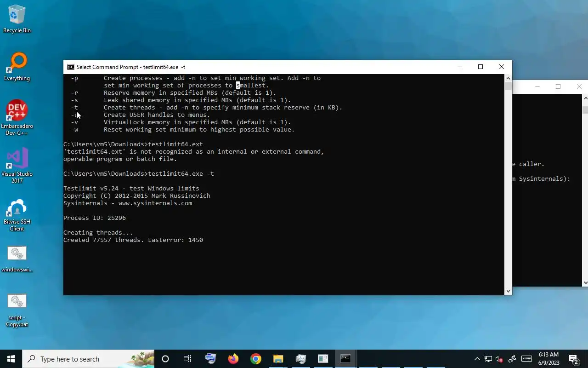This screenshot has height=368, width=588.
Task: Click 'Copyright (C) 2012-2015 Mark Russinovich' line
Action: [137, 195]
